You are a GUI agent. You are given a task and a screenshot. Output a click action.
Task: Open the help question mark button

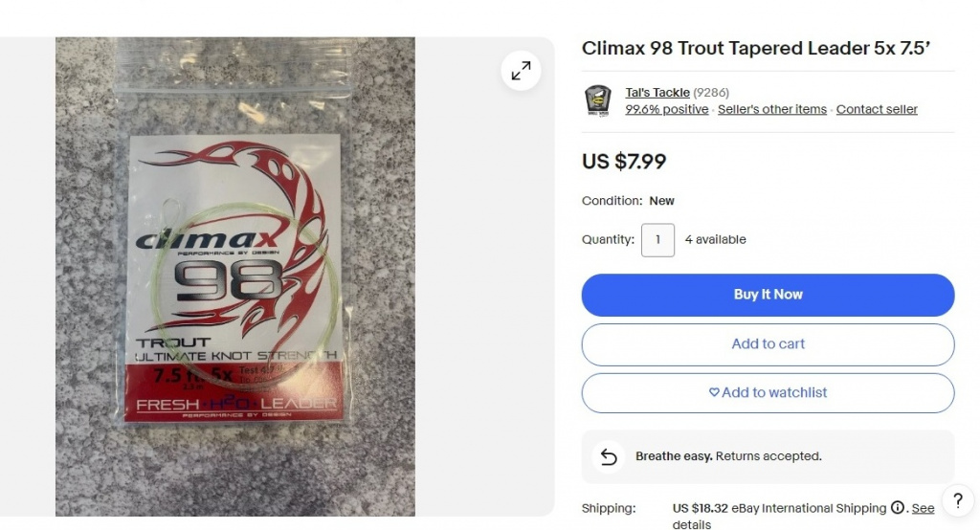click(x=957, y=500)
